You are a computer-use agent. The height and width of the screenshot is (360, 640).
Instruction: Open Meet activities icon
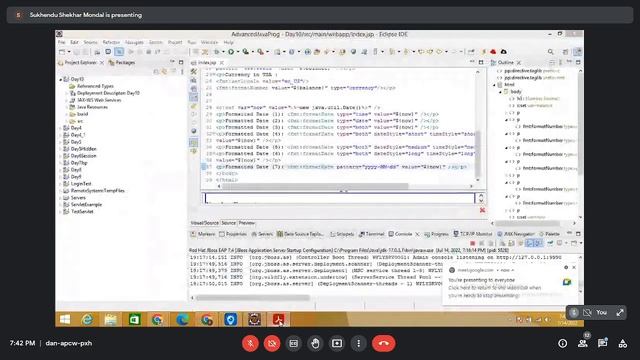pyautogui.click(x=622, y=344)
